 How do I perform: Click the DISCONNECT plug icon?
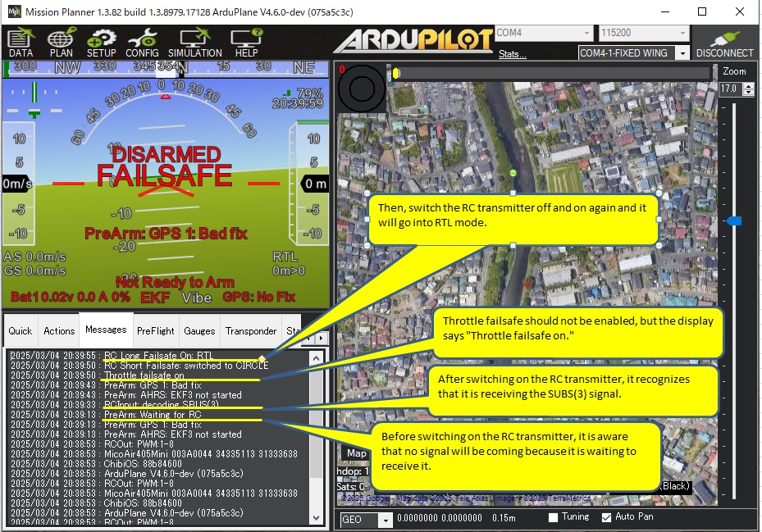(724, 43)
